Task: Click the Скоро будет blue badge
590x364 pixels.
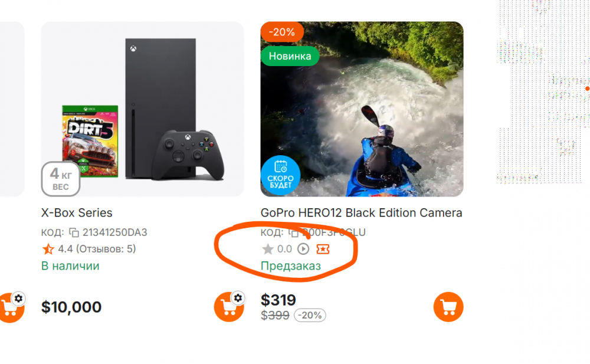Action: [280, 175]
